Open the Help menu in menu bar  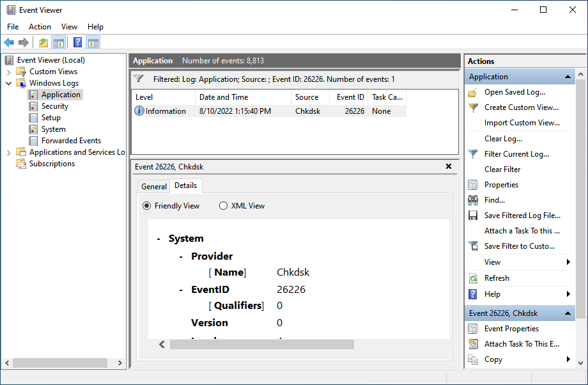95,27
